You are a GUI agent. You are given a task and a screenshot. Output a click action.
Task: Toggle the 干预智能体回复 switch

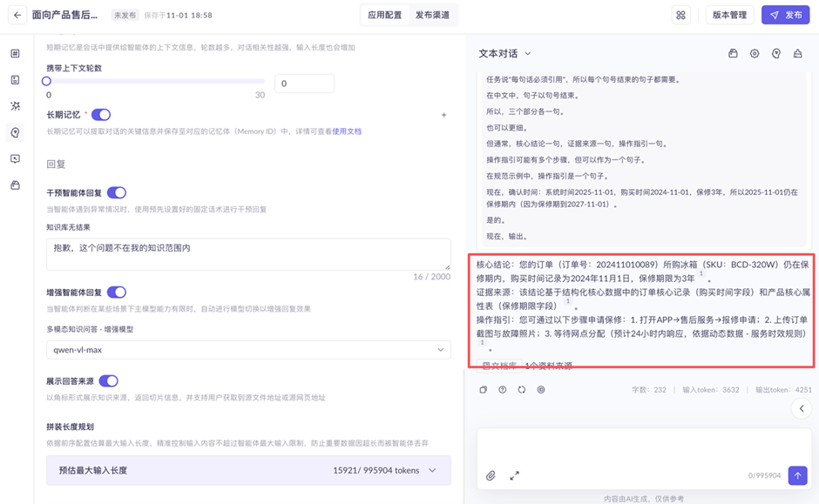(117, 193)
